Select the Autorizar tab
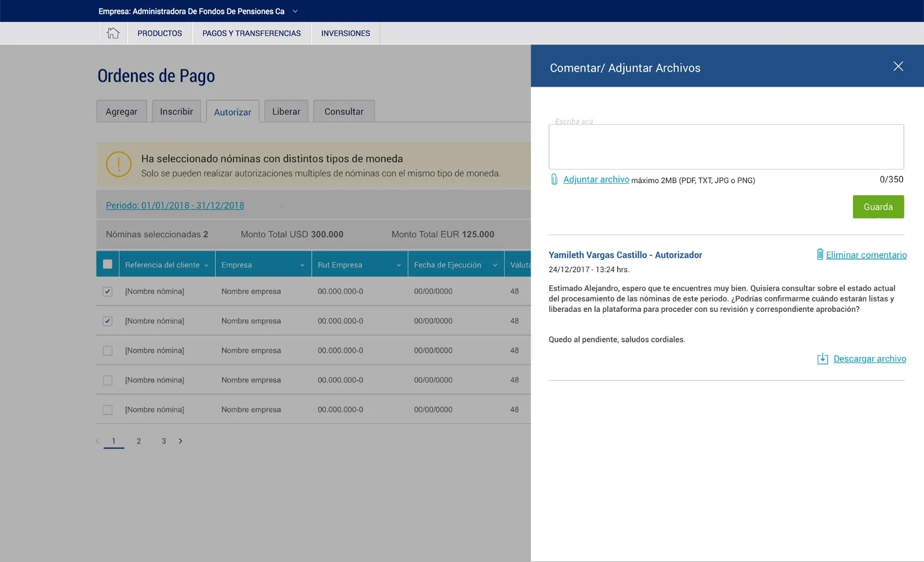Screen dimensions: 924x562 click(233, 112)
